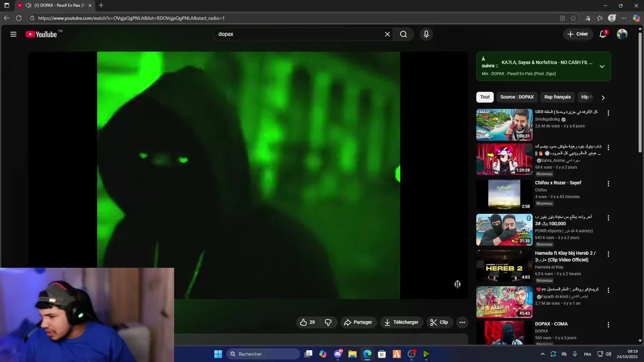Open Discord from the taskbar
644x362 pixels.
pos(338,354)
